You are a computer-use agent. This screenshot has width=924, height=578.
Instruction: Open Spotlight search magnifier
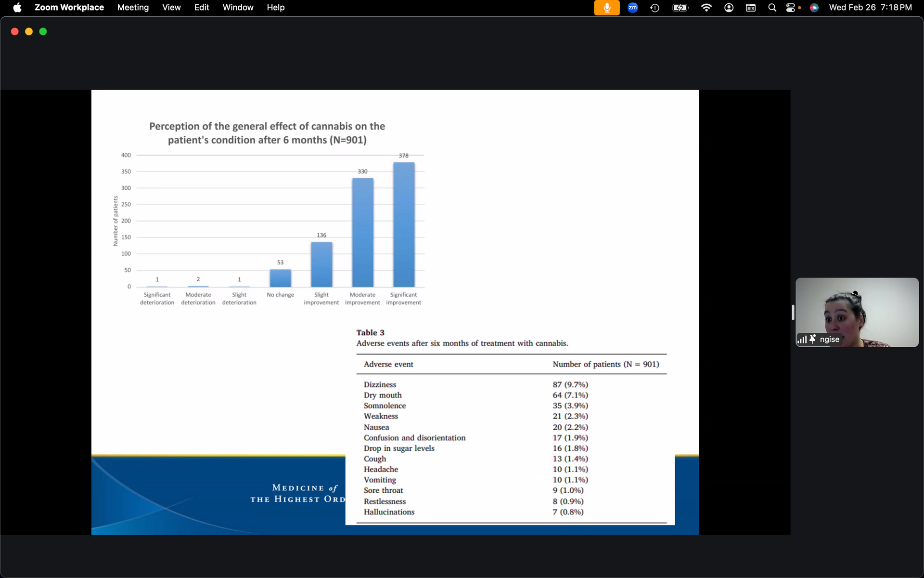coord(772,8)
